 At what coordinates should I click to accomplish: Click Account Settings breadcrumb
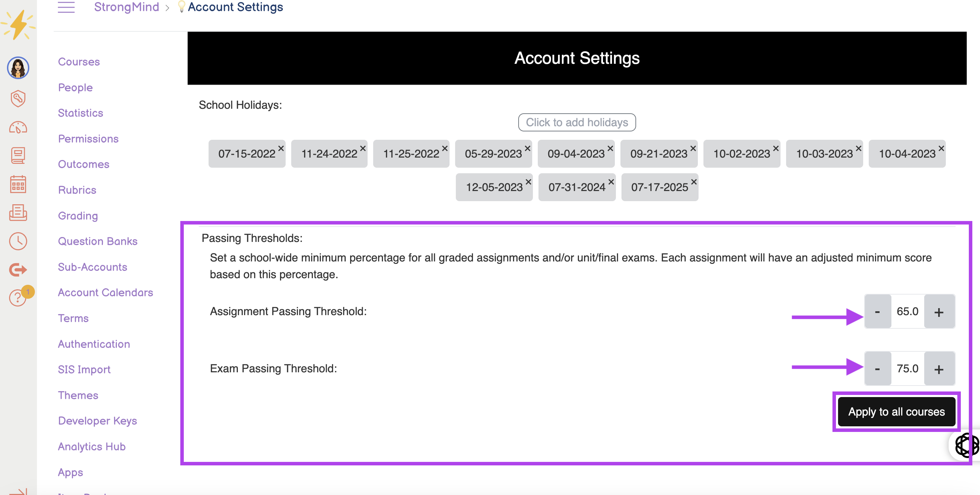(235, 7)
